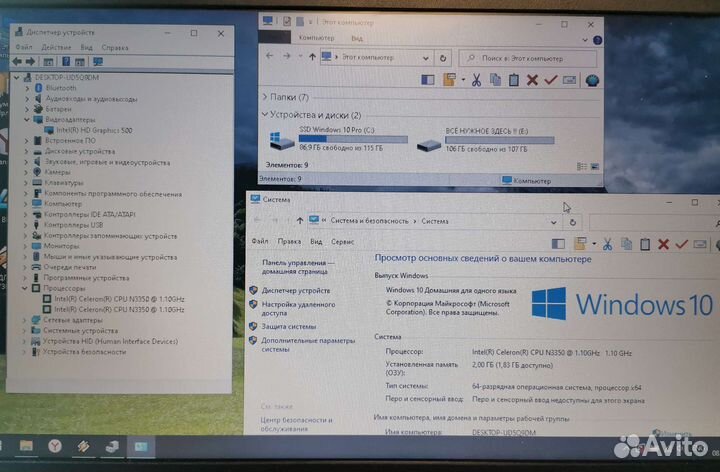Open Yandex browser from the taskbar
This screenshot has width=720, height=472.
(55, 446)
